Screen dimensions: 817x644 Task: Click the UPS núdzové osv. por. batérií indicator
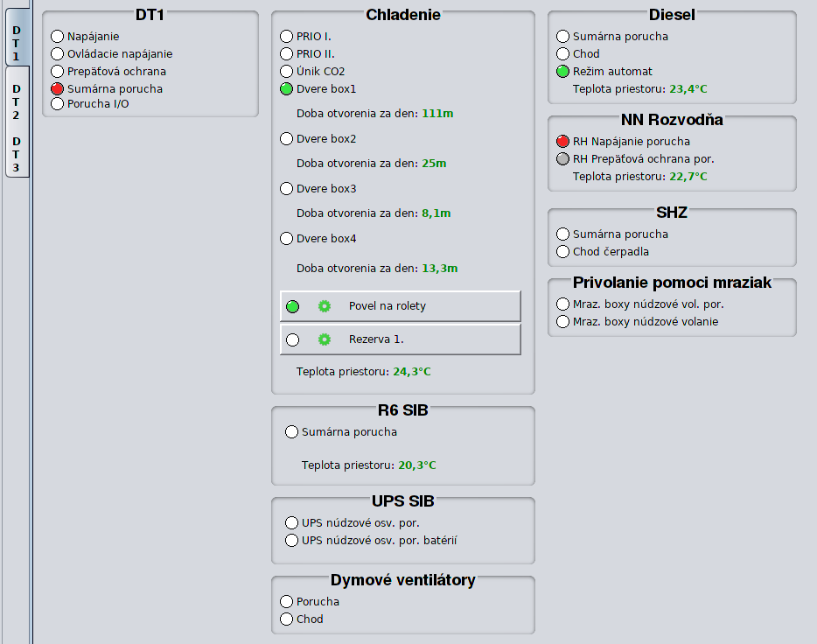tap(291, 541)
